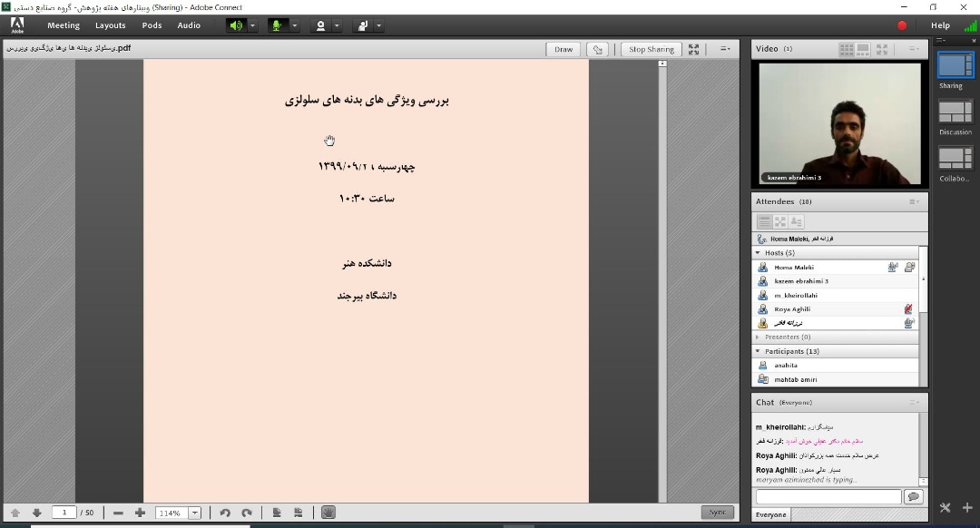980x528 pixels.
Task: Open the Meeting menu
Action: 64,25
